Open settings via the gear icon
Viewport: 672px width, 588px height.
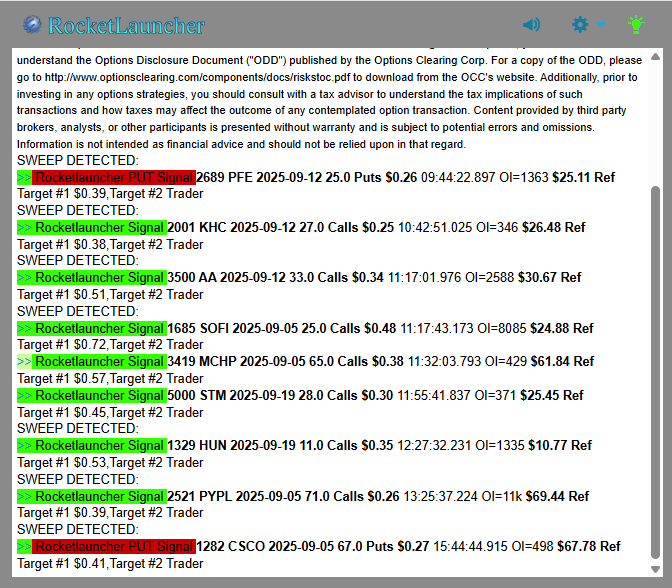[x=580, y=25]
